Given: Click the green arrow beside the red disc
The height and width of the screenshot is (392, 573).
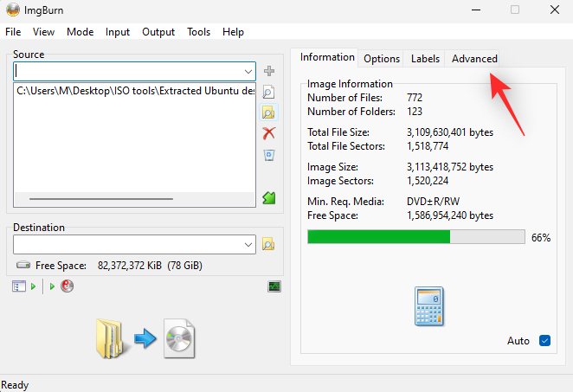Looking at the screenshot, I should click(x=52, y=286).
